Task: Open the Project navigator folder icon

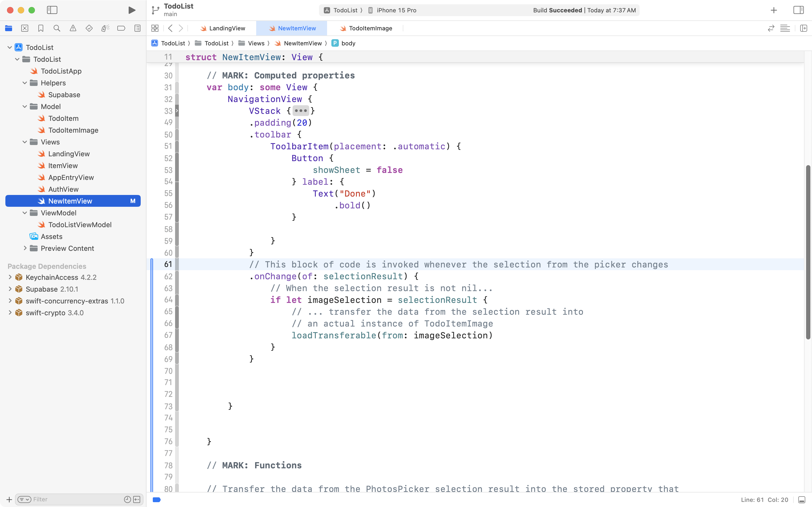Action: tap(9, 28)
